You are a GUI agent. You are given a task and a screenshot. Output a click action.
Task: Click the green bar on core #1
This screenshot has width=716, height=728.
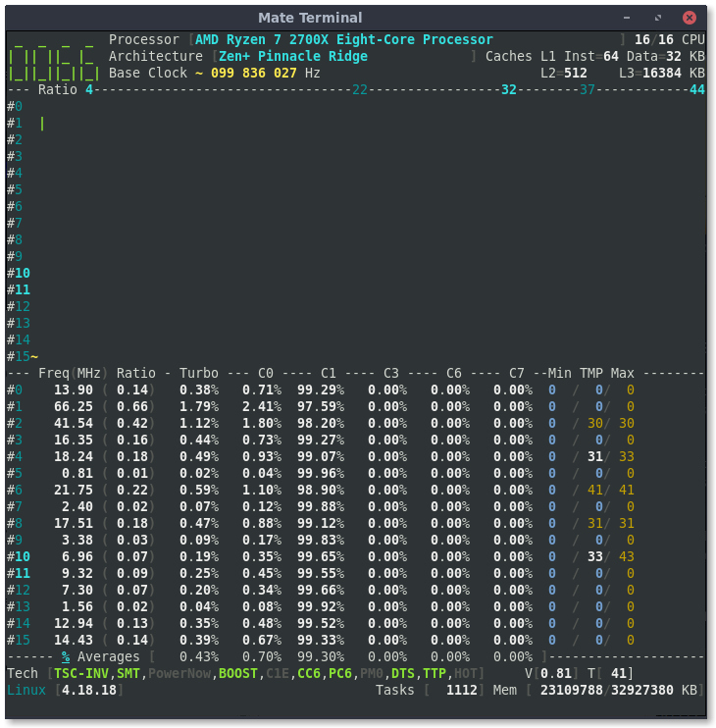42,123
